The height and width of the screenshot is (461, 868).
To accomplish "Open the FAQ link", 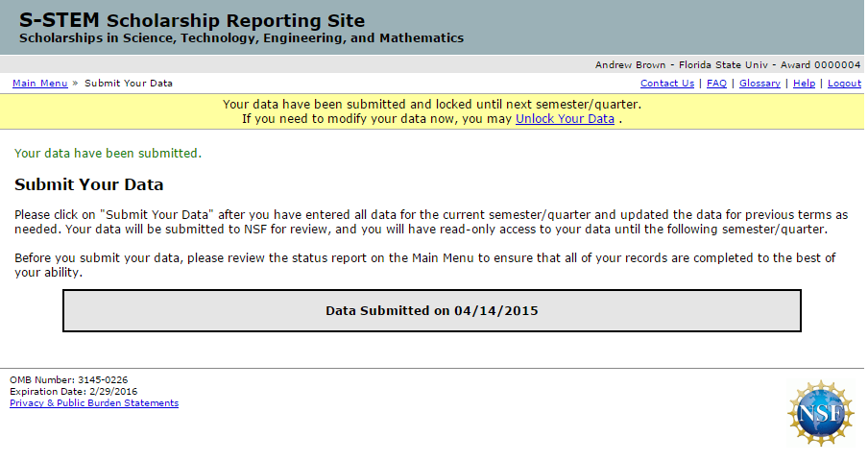I will pyautogui.click(x=716, y=83).
